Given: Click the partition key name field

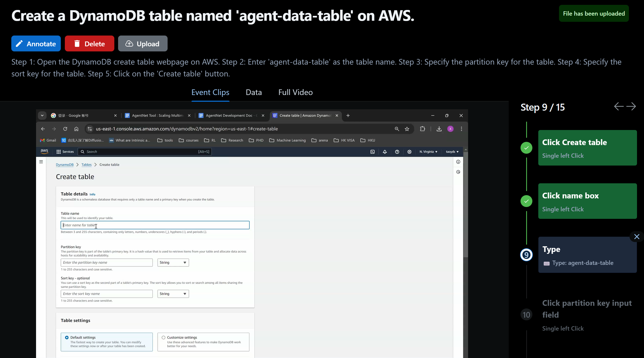Looking at the screenshot, I should coord(107,262).
